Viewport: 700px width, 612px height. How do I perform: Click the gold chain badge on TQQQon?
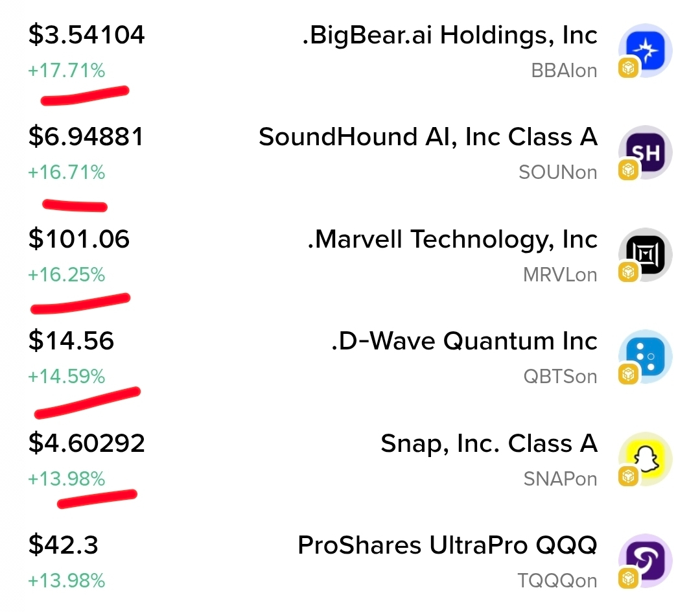pos(628,578)
